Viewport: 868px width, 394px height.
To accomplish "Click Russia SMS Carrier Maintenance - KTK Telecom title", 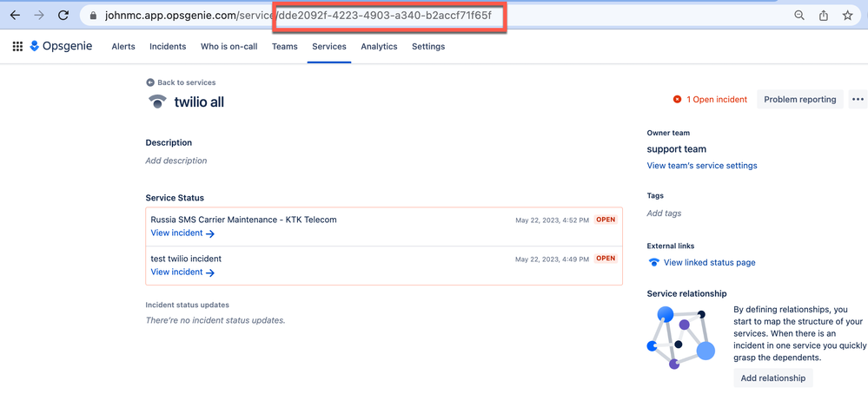I will coord(243,220).
